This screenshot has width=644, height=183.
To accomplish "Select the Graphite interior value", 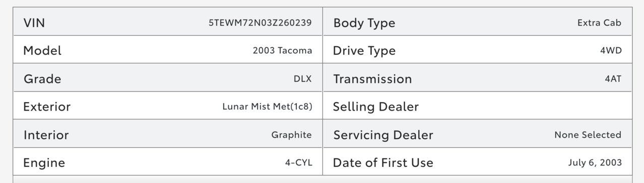I will [291, 135].
